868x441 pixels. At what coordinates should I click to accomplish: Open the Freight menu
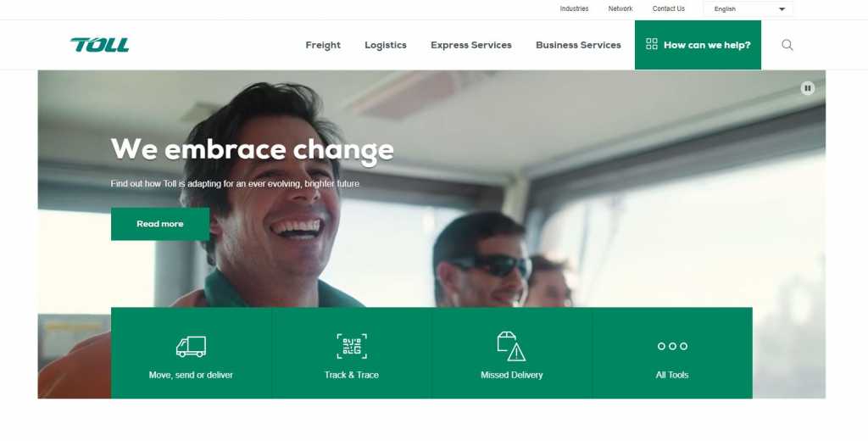click(x=323, y=45)
